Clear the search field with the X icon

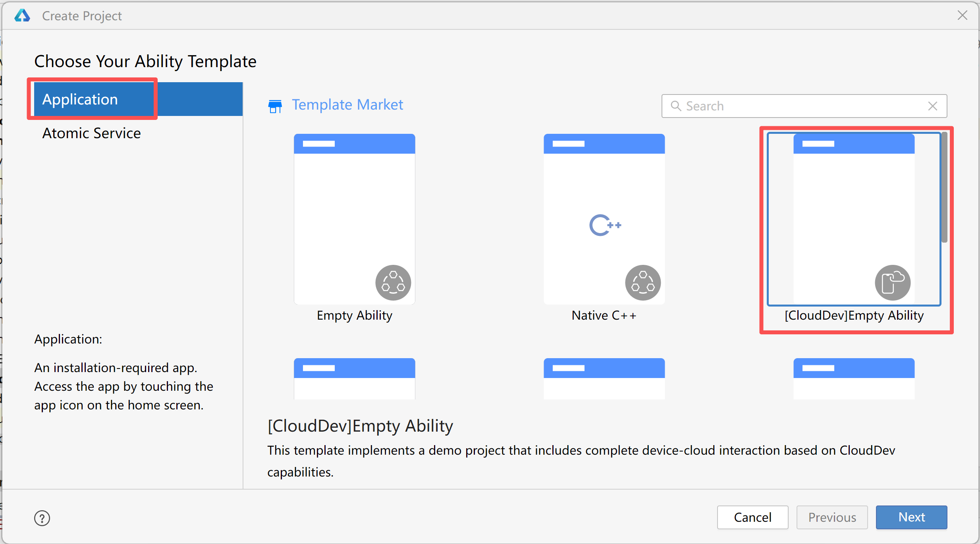pos(933,106)
